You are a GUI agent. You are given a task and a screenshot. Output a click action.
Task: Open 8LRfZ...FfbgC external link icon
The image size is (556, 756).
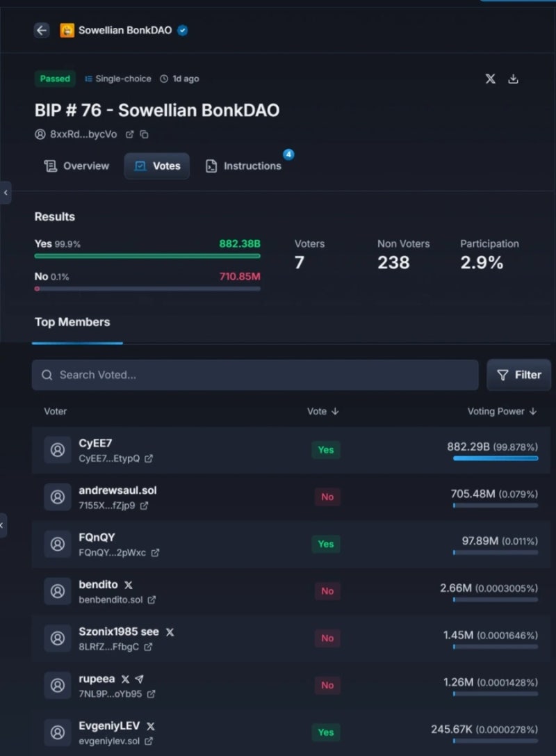(148, 647)
